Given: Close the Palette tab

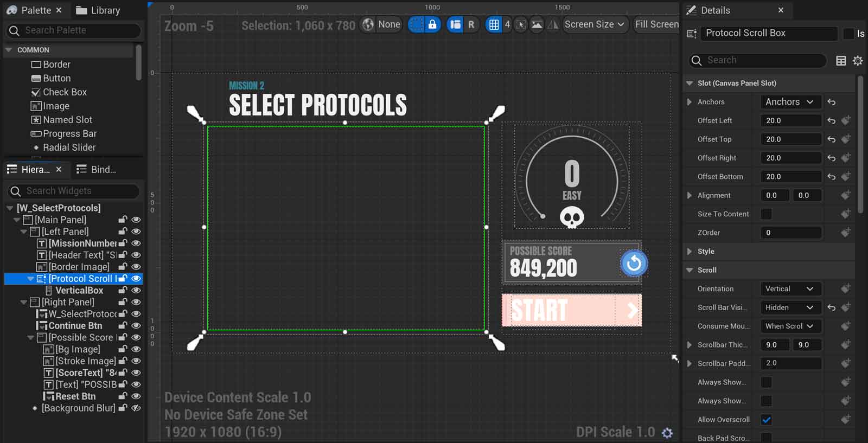Looking at the screenshot, I should coord(59,10).
